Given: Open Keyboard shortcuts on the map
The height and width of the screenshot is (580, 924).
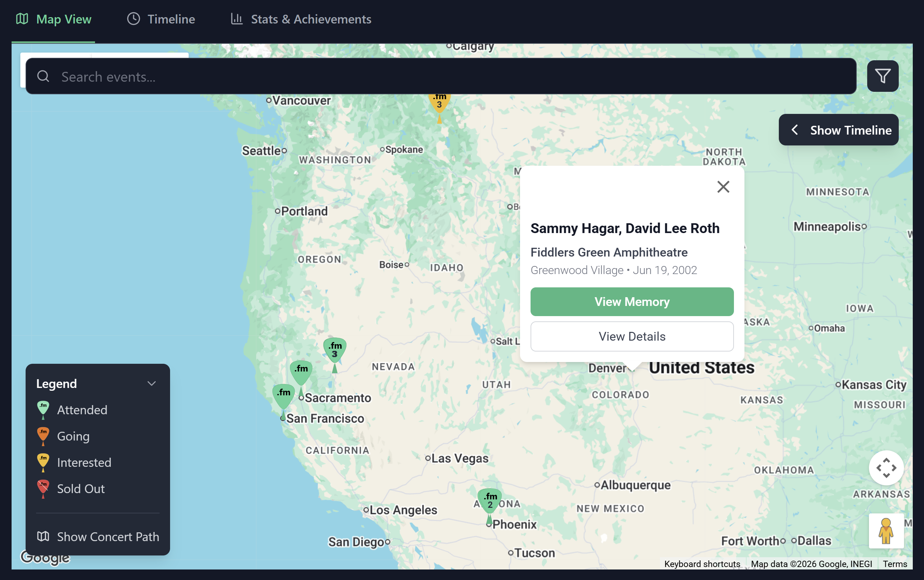Looking at the screenshot, I should [702, 564].
